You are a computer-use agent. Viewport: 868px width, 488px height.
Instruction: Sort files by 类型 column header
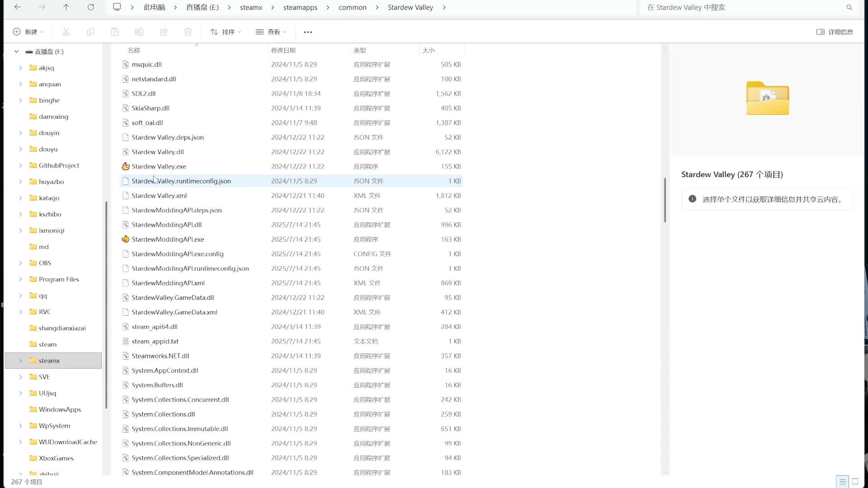tap(359, 50)
